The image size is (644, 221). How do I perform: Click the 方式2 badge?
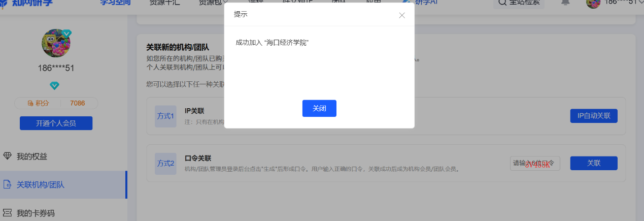[x=165, y=164]
